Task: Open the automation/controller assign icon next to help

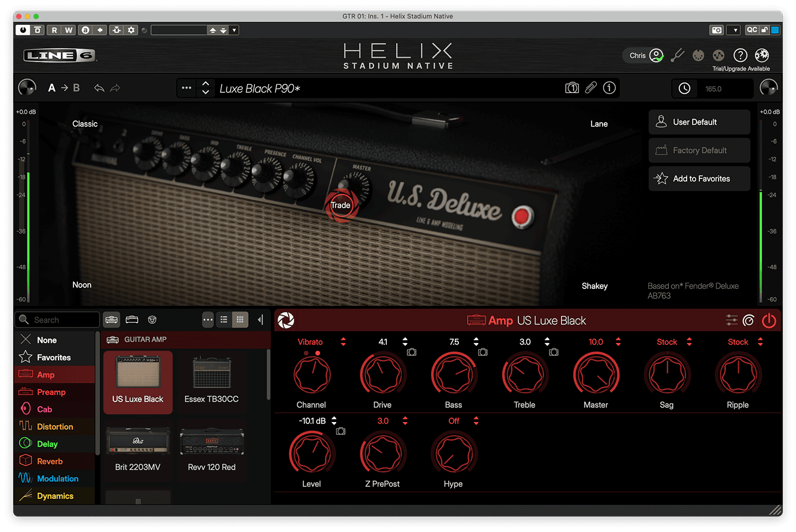Action: tap(719, 55)
